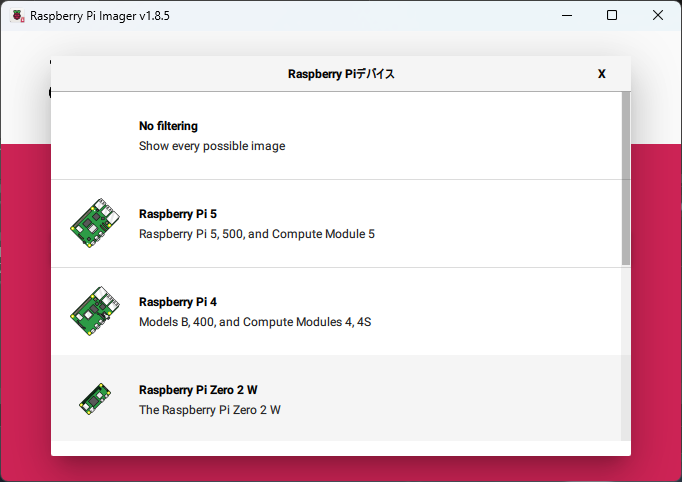The width and height of the screenshot is (682, 482).
Task: Click the Raspberry Pi Imager logo in title bar
Action: (17, 16)
